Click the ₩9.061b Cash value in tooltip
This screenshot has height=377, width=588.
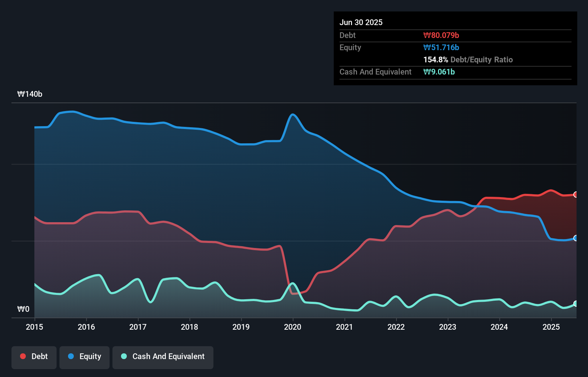coord(439,72)
